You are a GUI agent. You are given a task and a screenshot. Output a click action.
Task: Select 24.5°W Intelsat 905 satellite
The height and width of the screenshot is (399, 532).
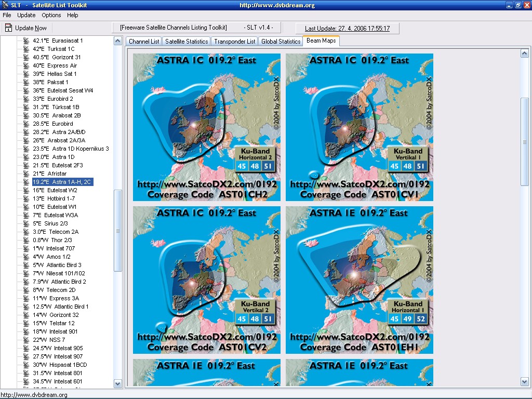click(58, 348)
